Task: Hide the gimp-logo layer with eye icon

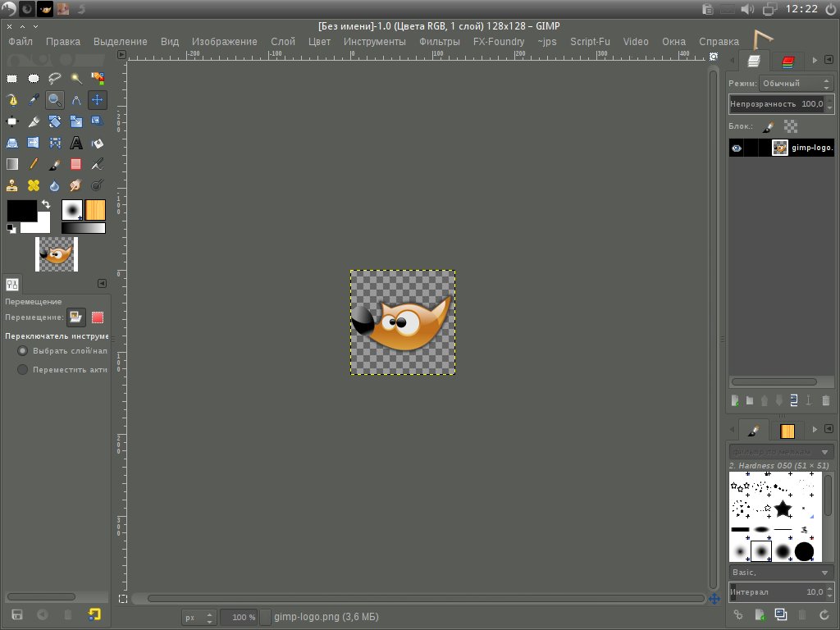Action: [737, 148]
